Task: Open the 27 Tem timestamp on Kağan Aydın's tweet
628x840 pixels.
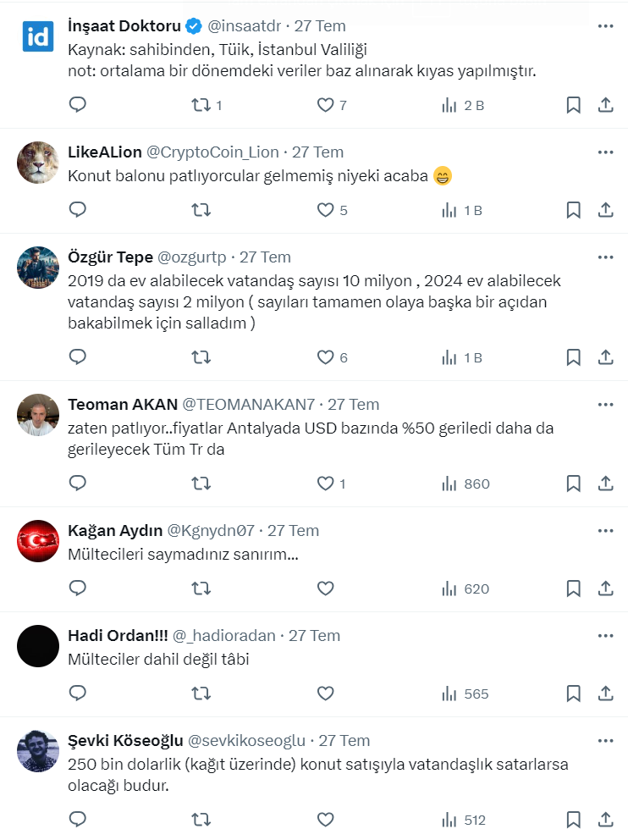Action: coord(293,530)
